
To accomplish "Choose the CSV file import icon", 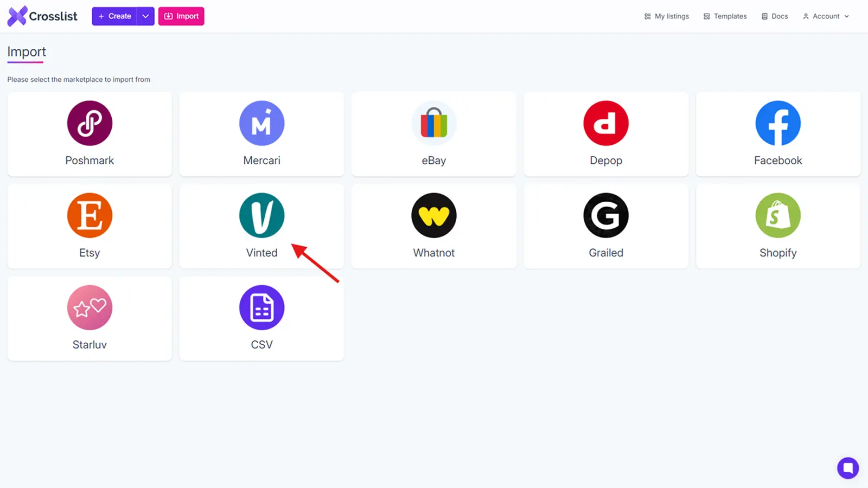I will (261, 307).
